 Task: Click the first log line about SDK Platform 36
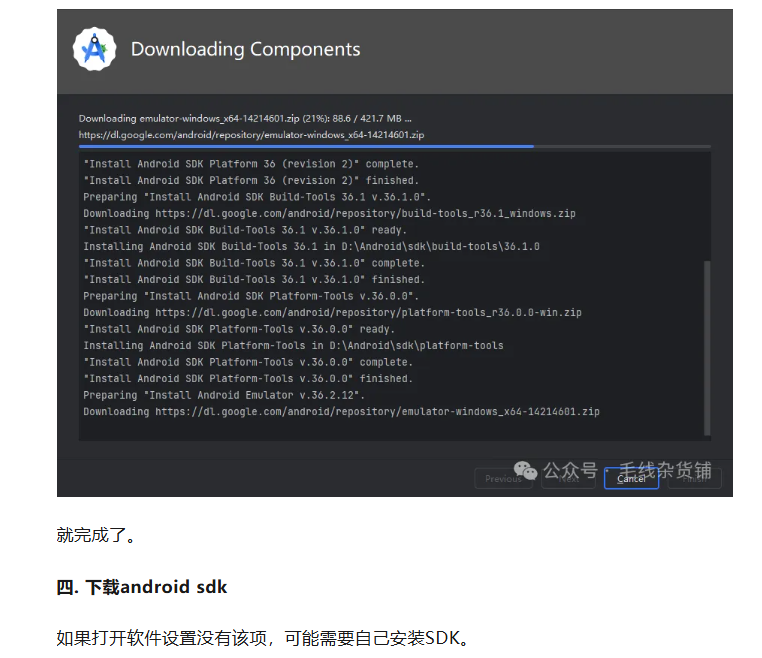tap(251, 164)
